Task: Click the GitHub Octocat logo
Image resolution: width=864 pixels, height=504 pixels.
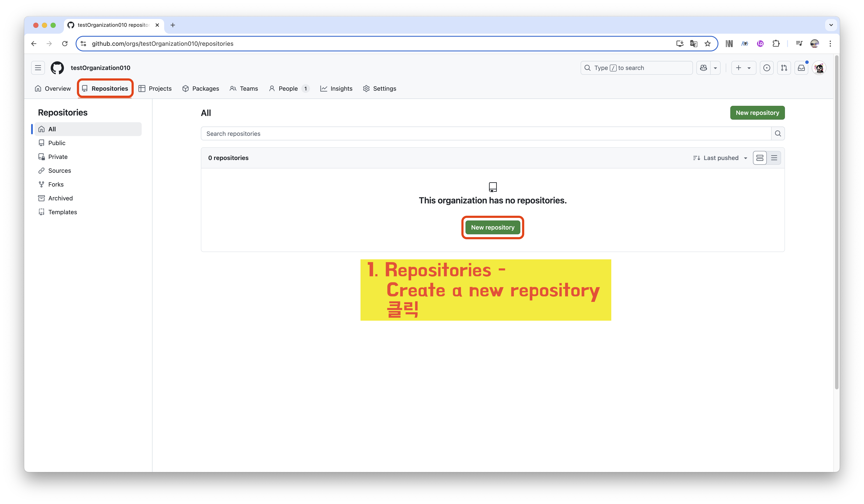Action: click(x=57, y=68)
